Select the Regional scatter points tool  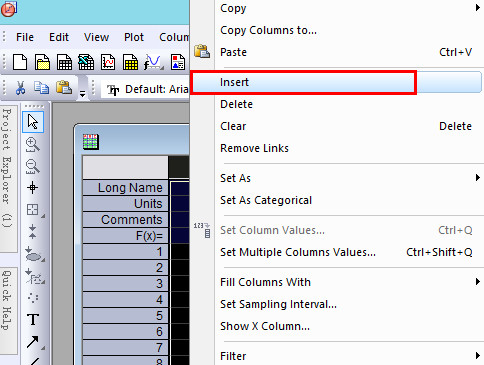click(x=33, y=298)
